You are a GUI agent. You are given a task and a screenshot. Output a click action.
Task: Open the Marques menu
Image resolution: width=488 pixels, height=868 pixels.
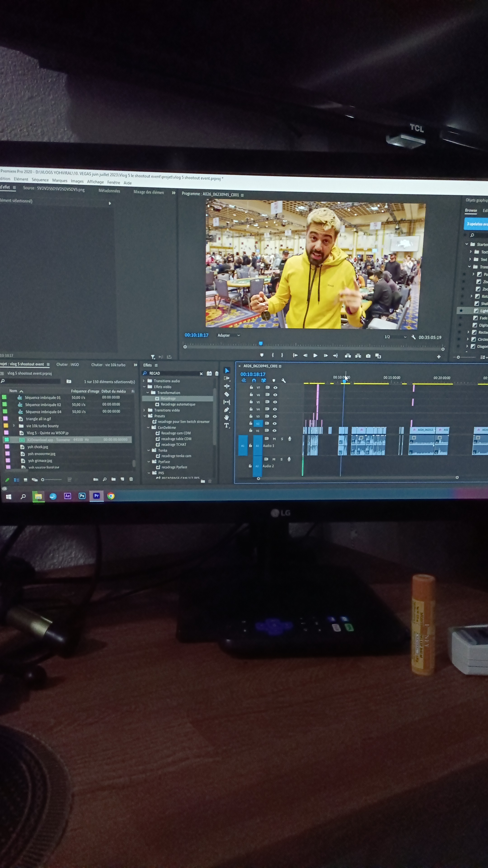coord(60,181)
